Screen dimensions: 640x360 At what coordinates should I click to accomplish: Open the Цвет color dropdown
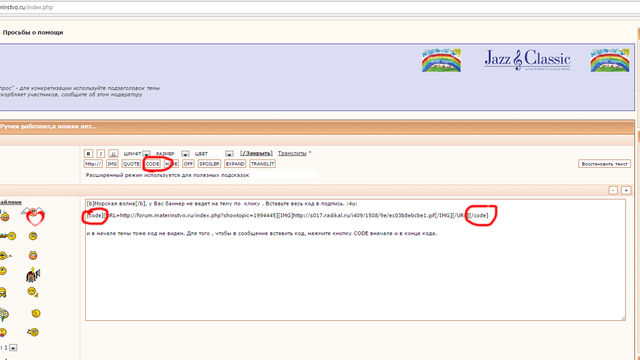pos(229,154)
